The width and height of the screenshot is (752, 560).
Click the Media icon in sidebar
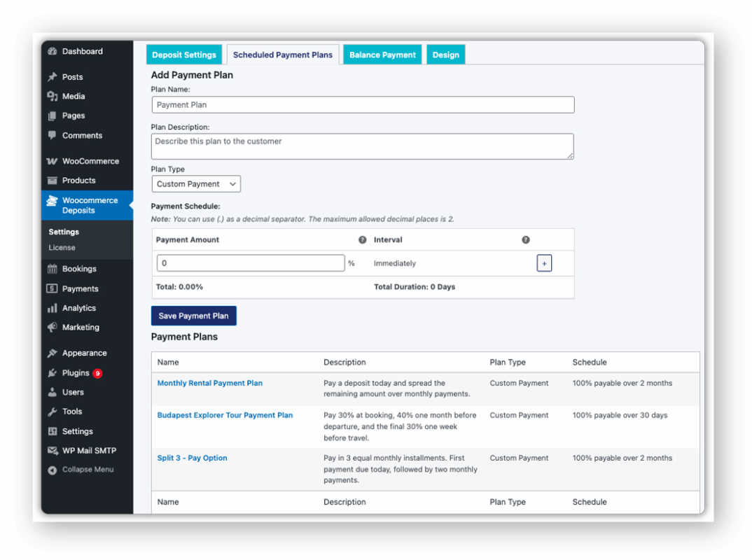[53, 97]
